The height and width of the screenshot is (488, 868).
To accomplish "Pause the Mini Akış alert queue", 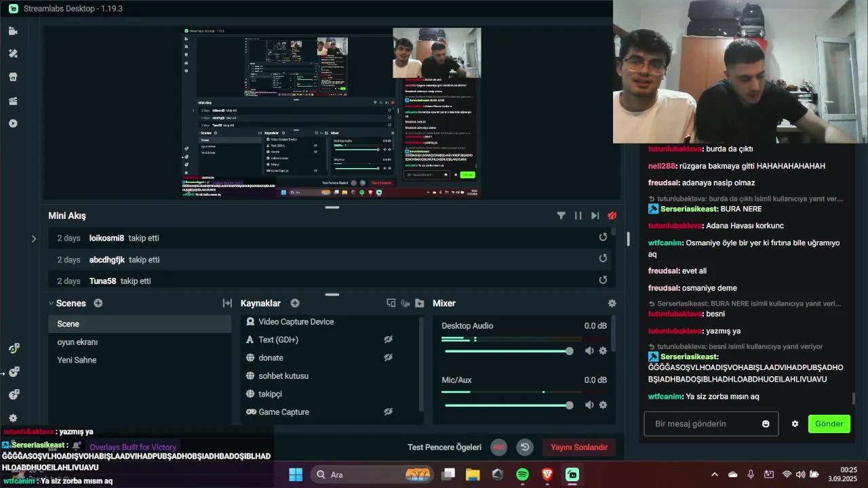I will click(578, 216).
